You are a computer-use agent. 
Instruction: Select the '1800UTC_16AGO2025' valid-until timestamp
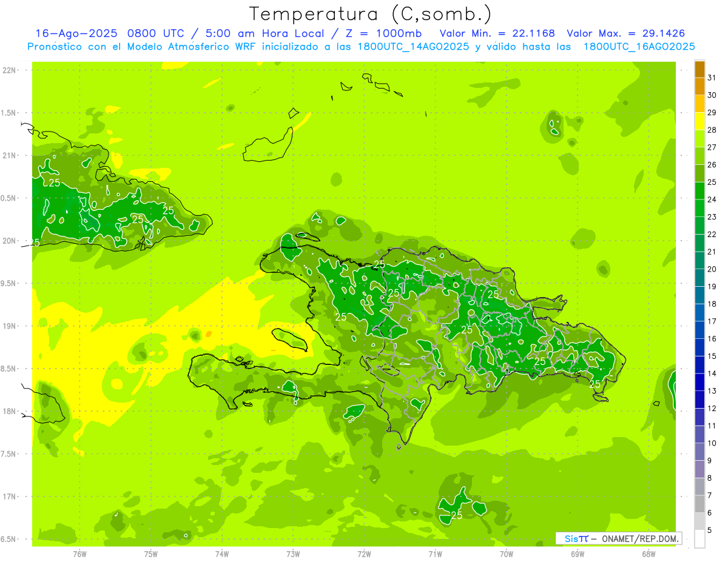point(639,47)
